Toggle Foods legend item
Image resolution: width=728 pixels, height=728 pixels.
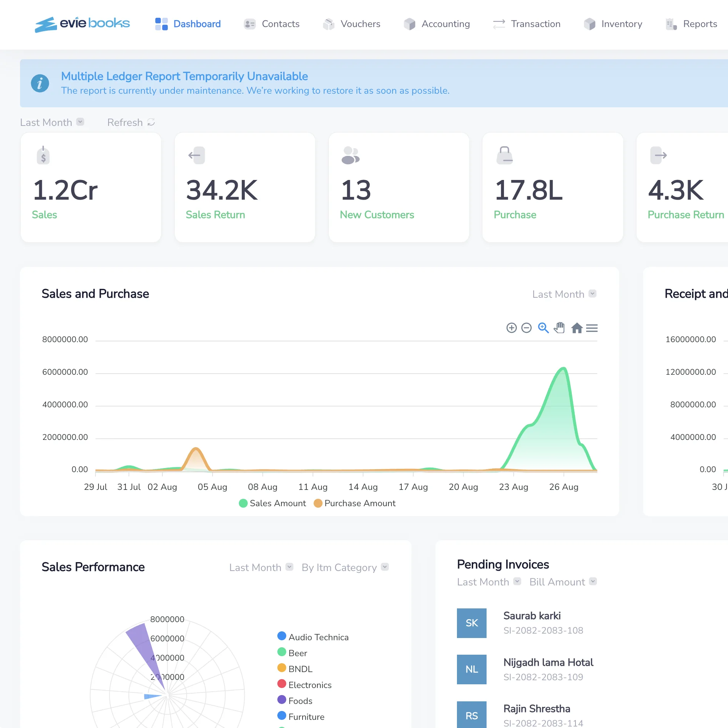tap(295, 701)
